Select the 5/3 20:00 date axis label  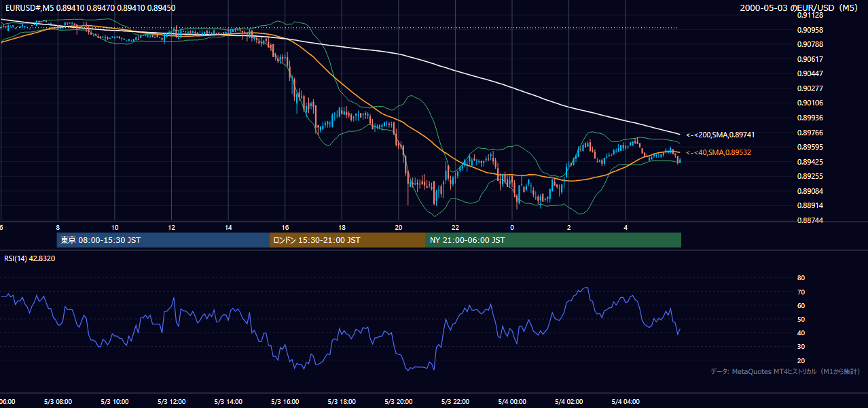pyautogui.click(x=399, y=402)
